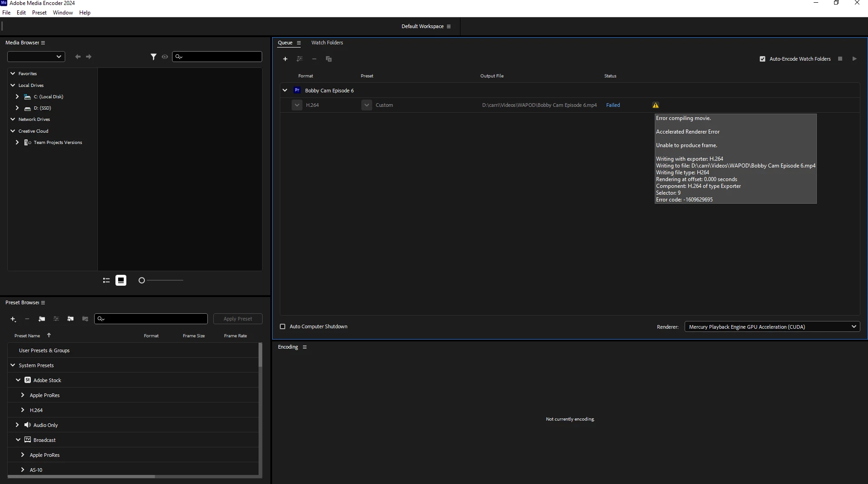Collapse the Favorites tree section
The height and width of the screenshot is (484, 868).
point(13,73)
